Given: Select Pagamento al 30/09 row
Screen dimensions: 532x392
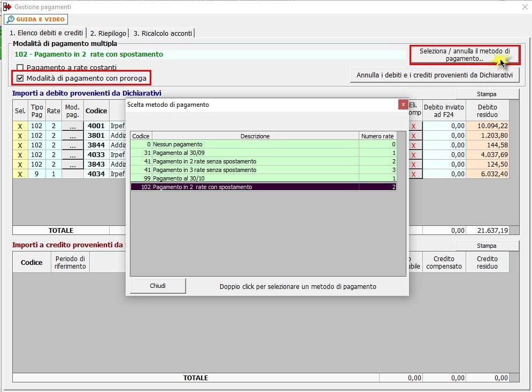Looking at the screenshot, I should tap(263, 153).
